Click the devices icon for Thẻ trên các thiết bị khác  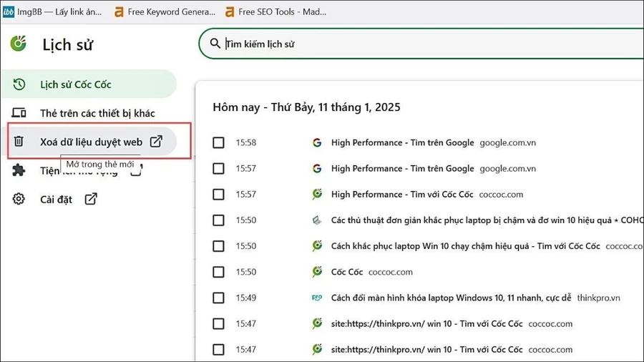tap(19, 113)
